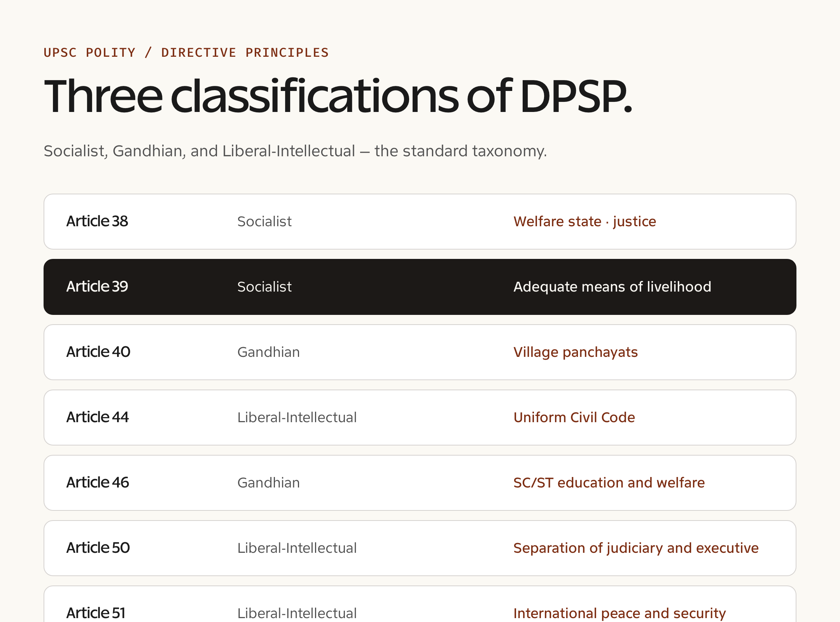
Task: Click 'Separation of judiciary and executive' text
Action: [x=636, y=548]
